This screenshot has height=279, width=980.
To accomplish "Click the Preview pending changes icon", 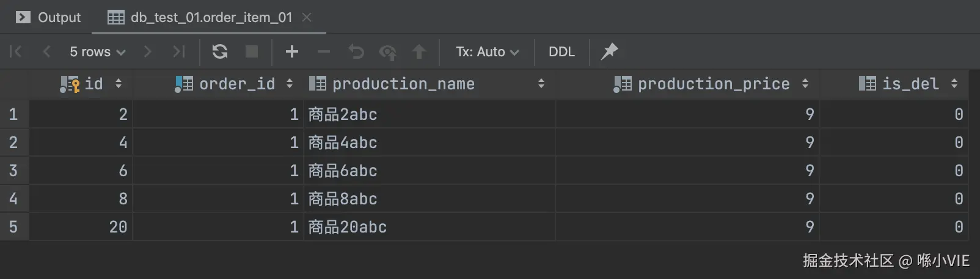I will pos(387,52).
